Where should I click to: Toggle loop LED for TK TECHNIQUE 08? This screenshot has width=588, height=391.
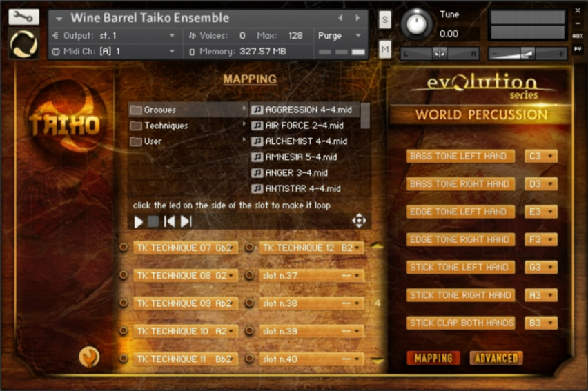pyautogui.click(x=124, y=275)
